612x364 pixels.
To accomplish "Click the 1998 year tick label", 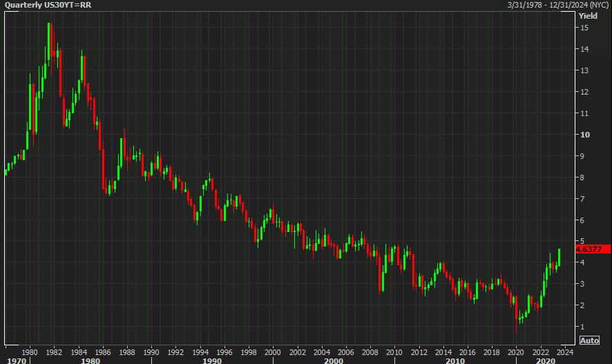I will pyautogui.click(x=249, y=352).
